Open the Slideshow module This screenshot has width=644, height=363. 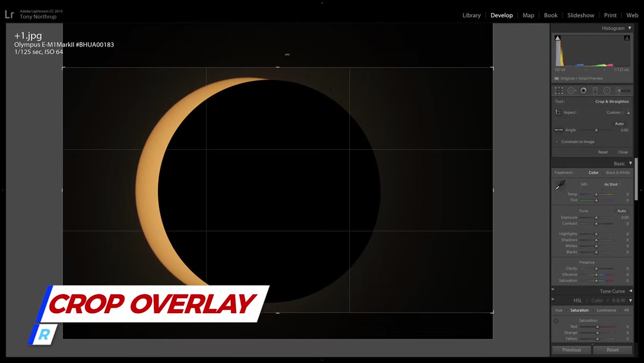[581, 15]
